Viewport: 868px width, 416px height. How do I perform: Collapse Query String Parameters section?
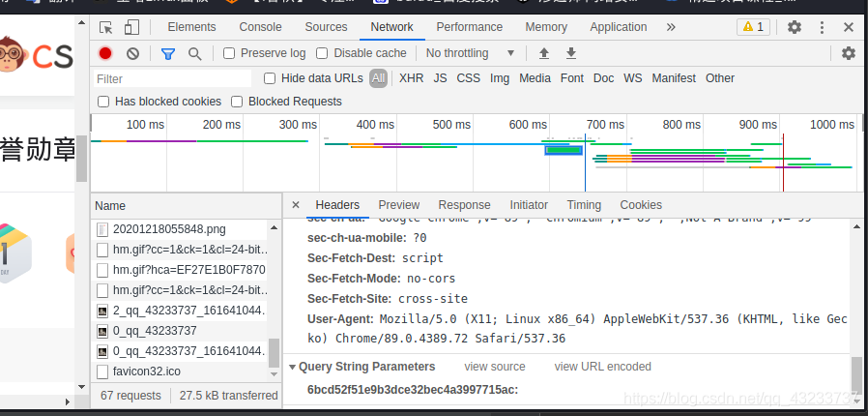tap(292, 367)
